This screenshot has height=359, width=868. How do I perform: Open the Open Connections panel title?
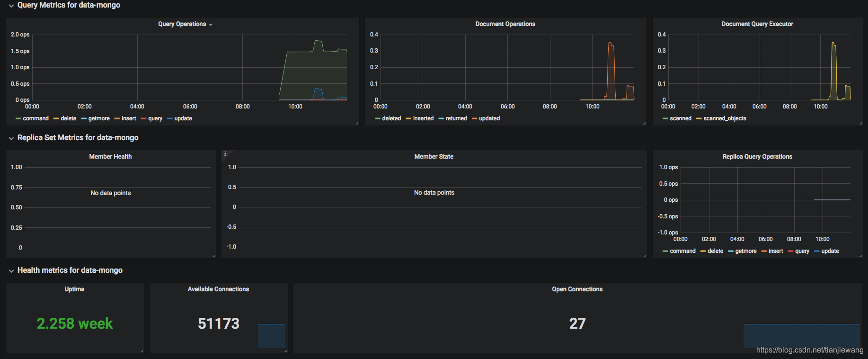(x=577, y=289)
